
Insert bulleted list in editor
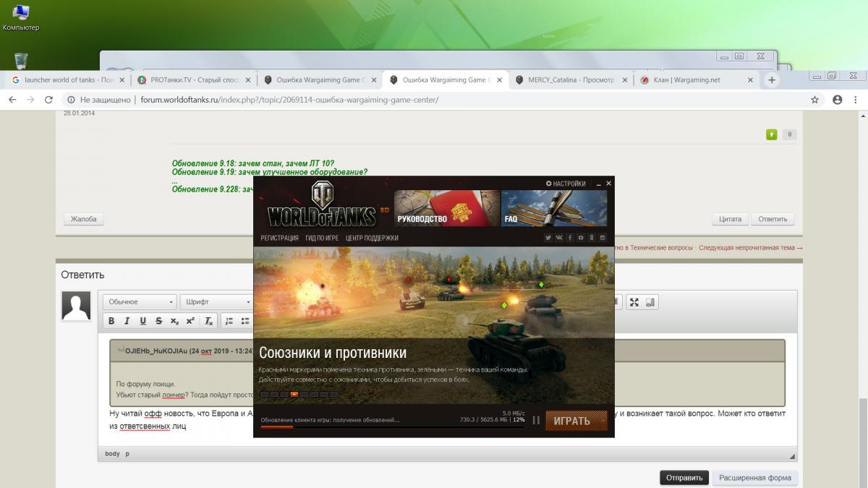245,321
